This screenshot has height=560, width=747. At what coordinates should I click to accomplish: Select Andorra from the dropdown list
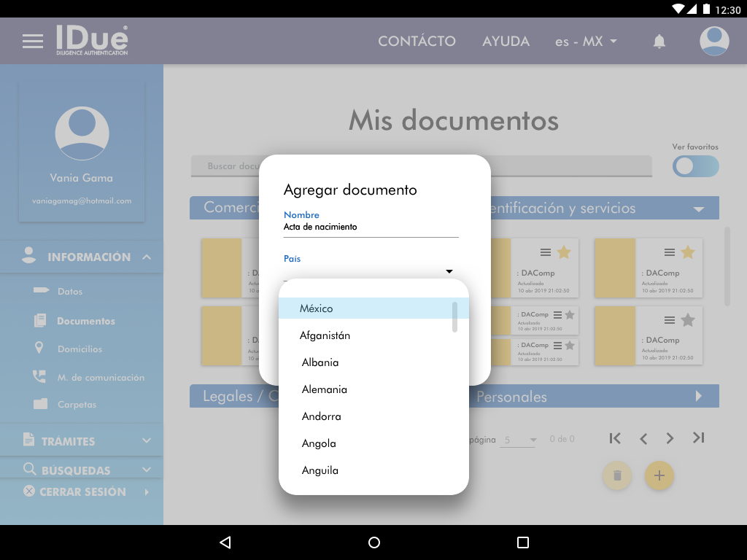coord(322,416)
